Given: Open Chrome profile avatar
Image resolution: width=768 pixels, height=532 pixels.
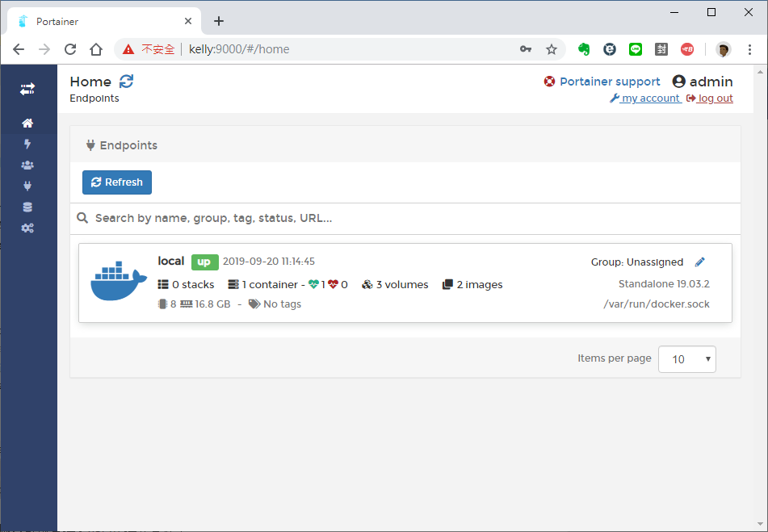Looking at the screenshot, I should pos(724,49).
